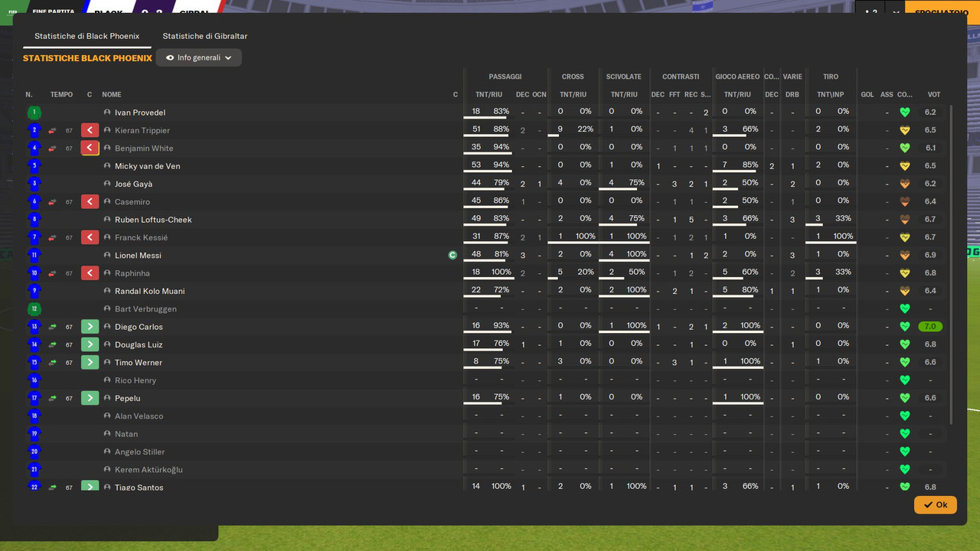The image size is (980, 551).
Task: Click the green substituted-on arrow for Pepelu
Action: click(x=90, y=398)
